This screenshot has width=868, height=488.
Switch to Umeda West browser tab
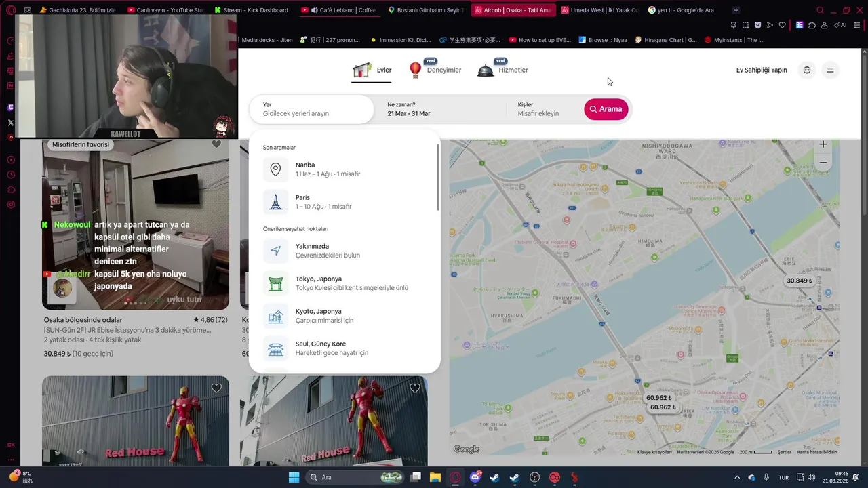click(x=601, y=10)
